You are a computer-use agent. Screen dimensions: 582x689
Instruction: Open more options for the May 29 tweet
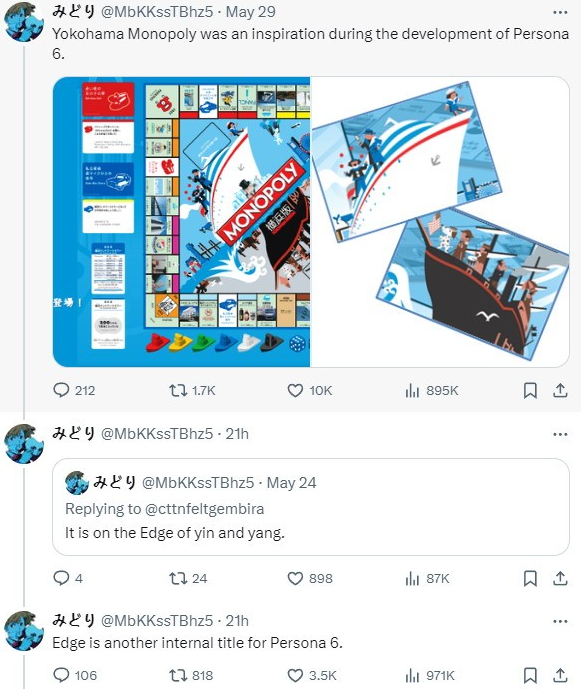[560, 12]
